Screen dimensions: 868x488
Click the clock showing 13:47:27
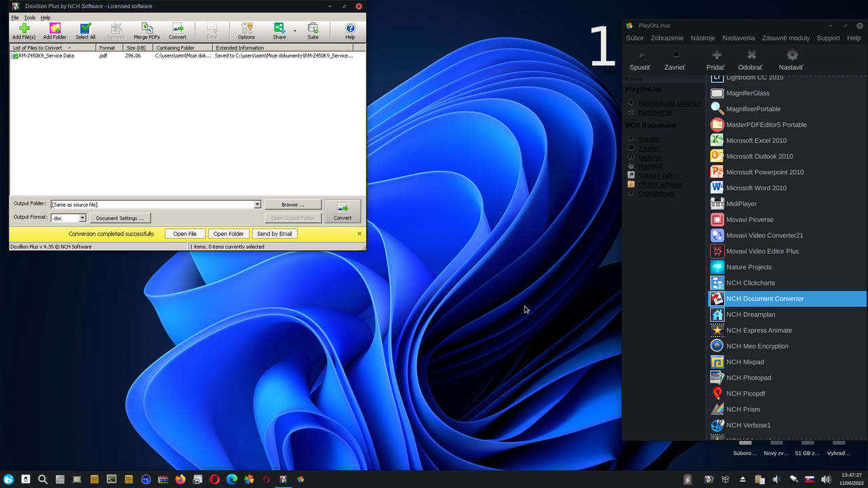[851, 475]
